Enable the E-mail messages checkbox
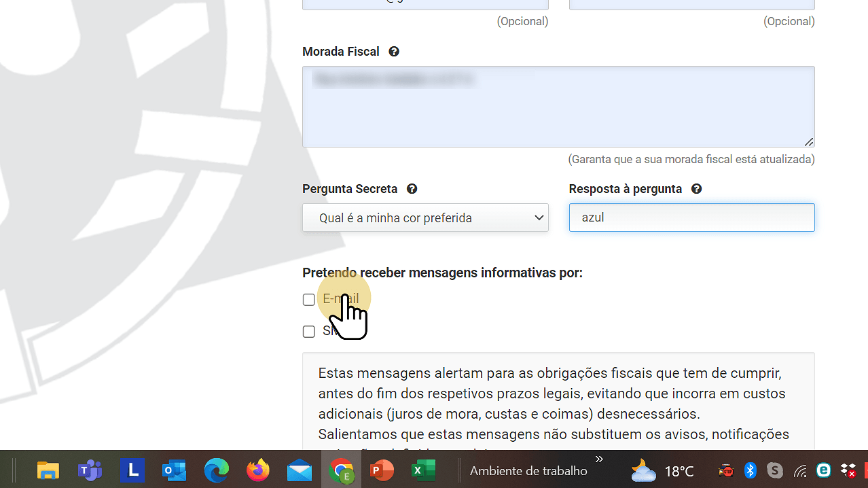 point(309,300)
